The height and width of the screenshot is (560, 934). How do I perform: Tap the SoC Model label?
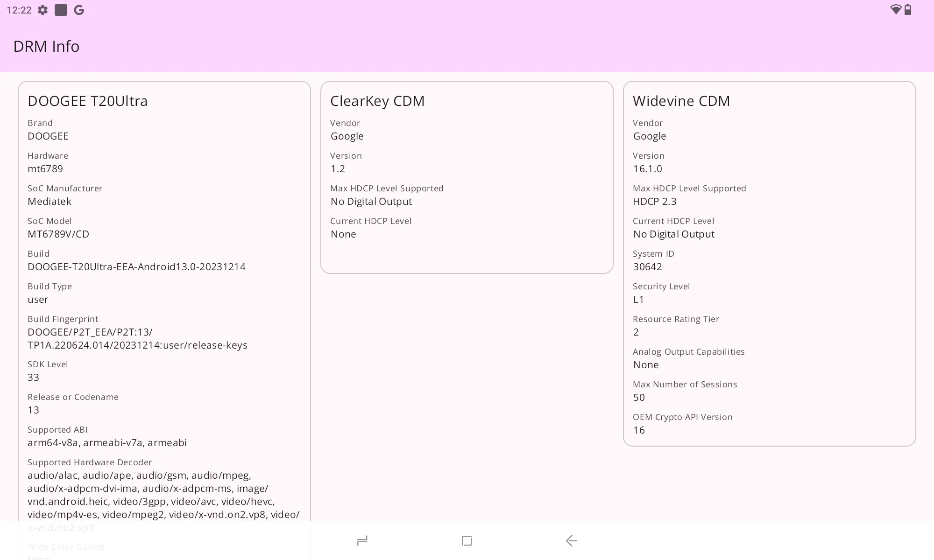[50, 221]
